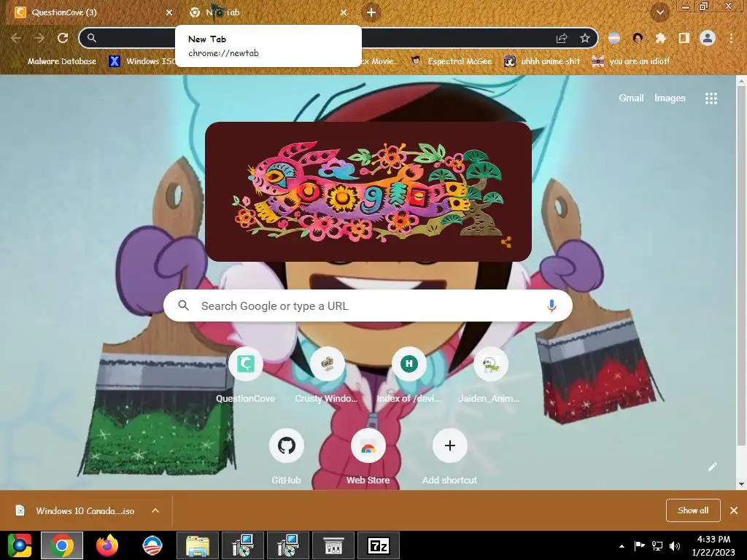Image resolution: width=747 pixels, height=560 pixels.
Task: Select the New Tab browser tab
Action: tap(268, 12)
